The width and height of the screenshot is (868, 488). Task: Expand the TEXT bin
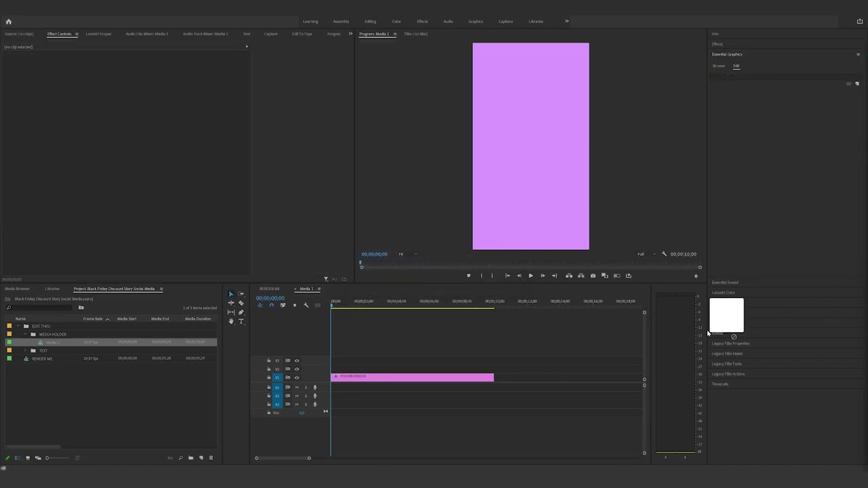(25, 350)
